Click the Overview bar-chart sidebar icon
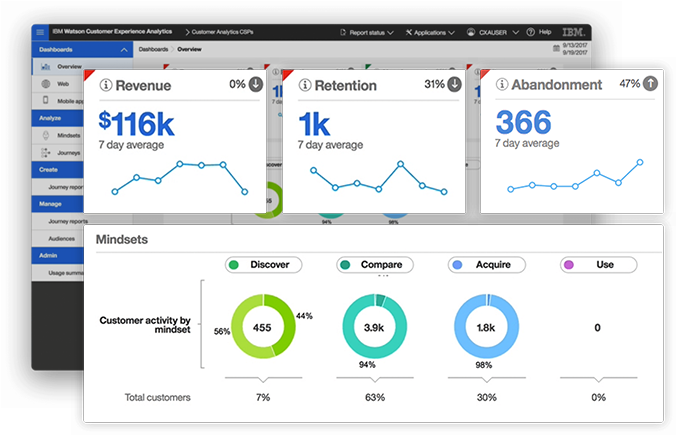 (45, 66)
